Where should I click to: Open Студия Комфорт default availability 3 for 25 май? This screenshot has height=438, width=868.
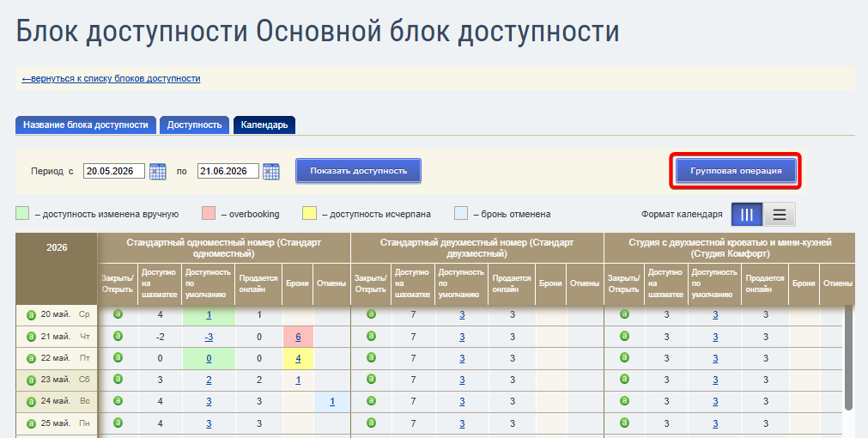[x=715, y=423]
